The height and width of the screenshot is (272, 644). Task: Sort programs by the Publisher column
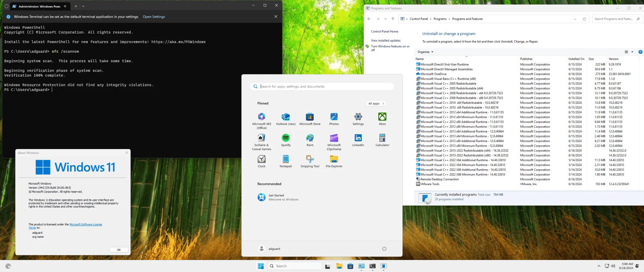click(543, 59)
